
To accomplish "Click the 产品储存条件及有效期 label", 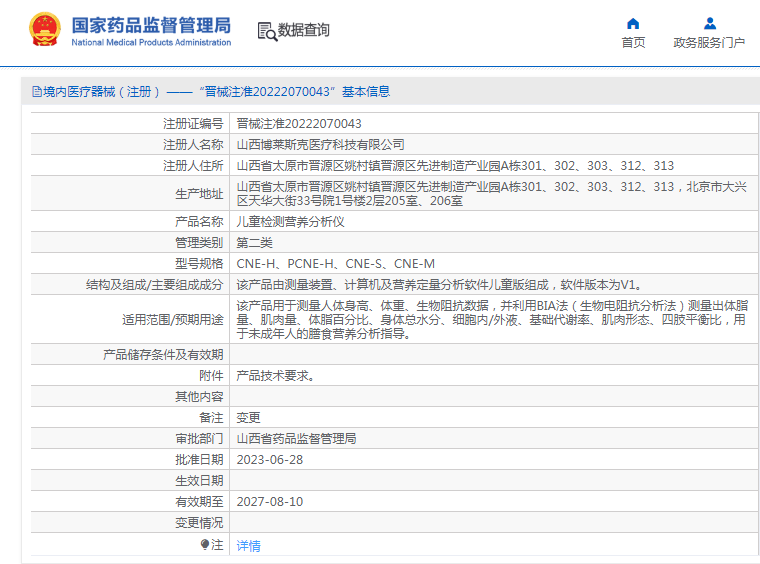I will click(x=163, y=355).
